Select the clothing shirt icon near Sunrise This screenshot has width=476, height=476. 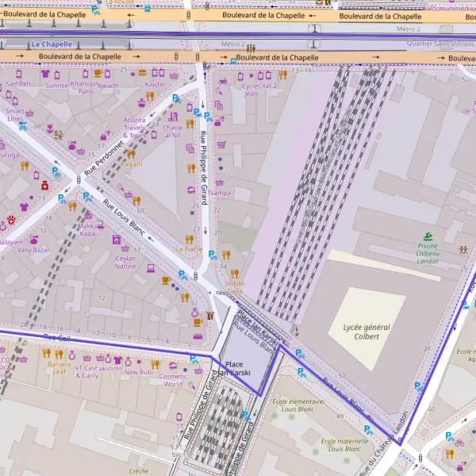45,74
